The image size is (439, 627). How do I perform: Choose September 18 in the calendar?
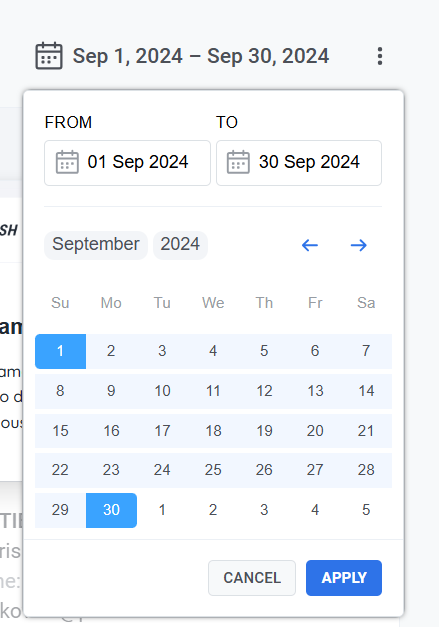point(213,431)
